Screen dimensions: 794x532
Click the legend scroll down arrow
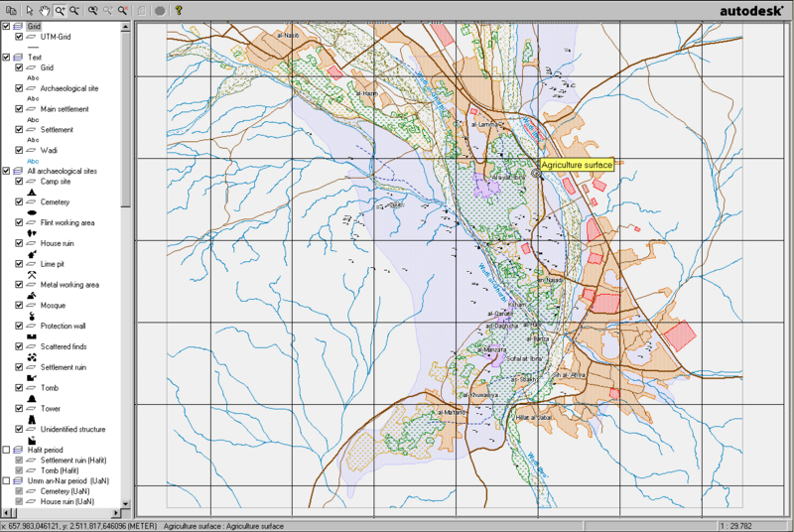click(125, 501)
